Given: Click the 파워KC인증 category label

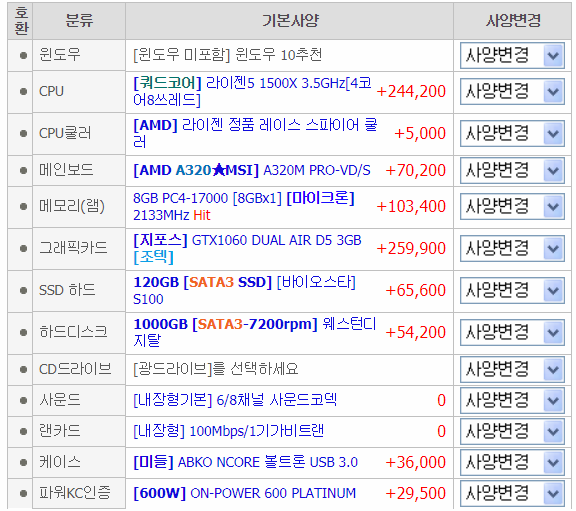Looking at the screenshot, I should [x=75, y=493].
